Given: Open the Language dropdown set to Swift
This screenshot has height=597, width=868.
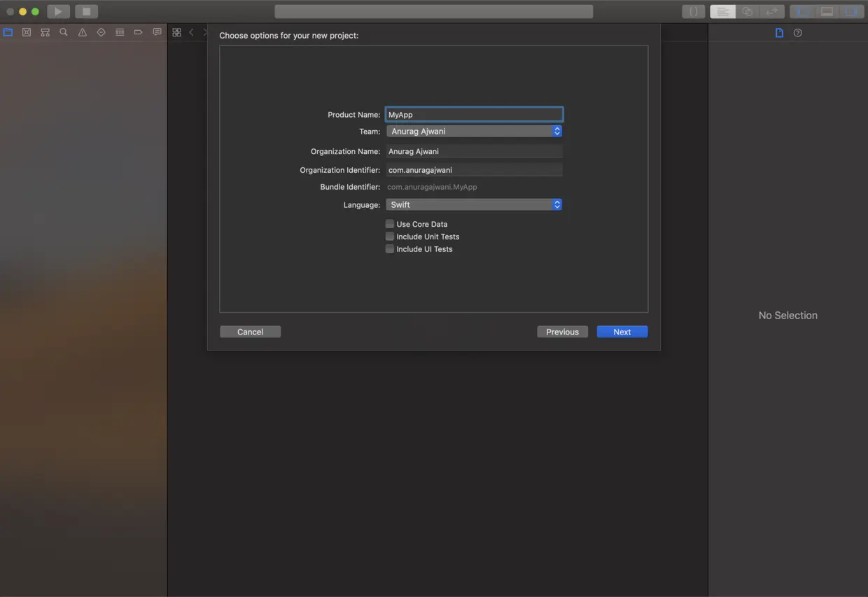Looking at the screenshot, I should point(474,204).
